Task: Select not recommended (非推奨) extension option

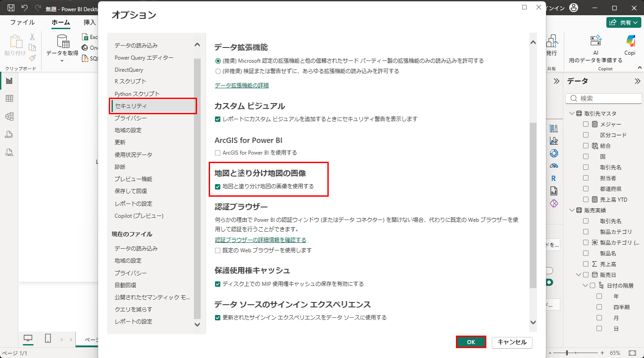Action: click(218, 71)
